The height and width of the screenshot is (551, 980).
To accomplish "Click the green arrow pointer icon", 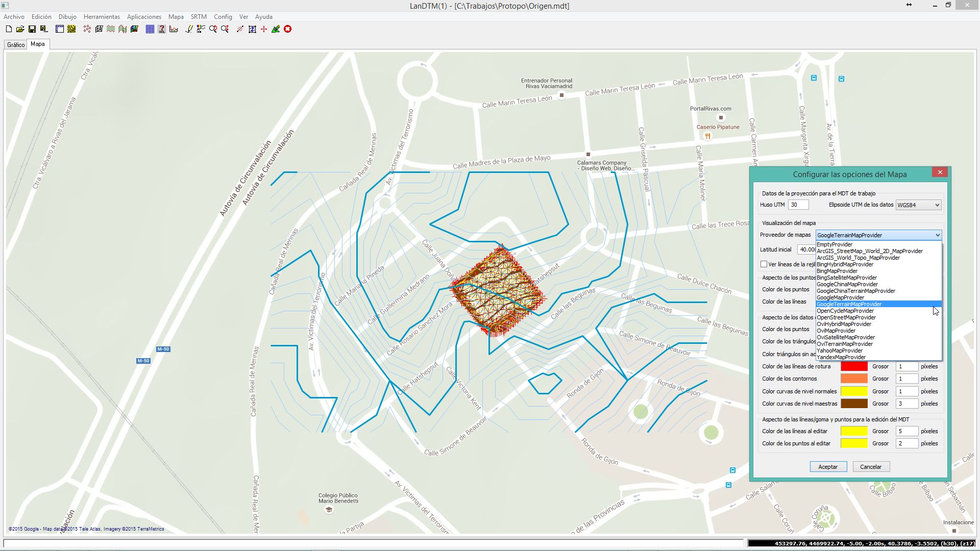I will (276, 29).
